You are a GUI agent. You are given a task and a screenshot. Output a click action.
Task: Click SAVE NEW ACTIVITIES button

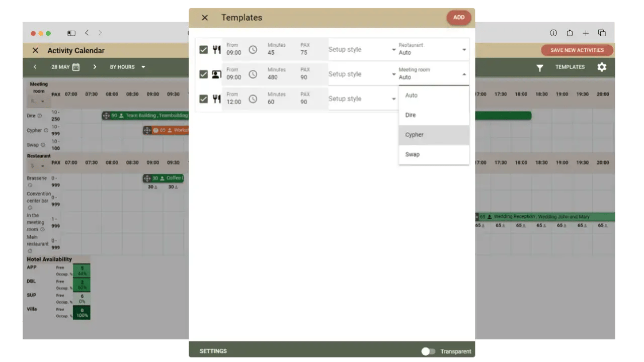tap(577, 50)
